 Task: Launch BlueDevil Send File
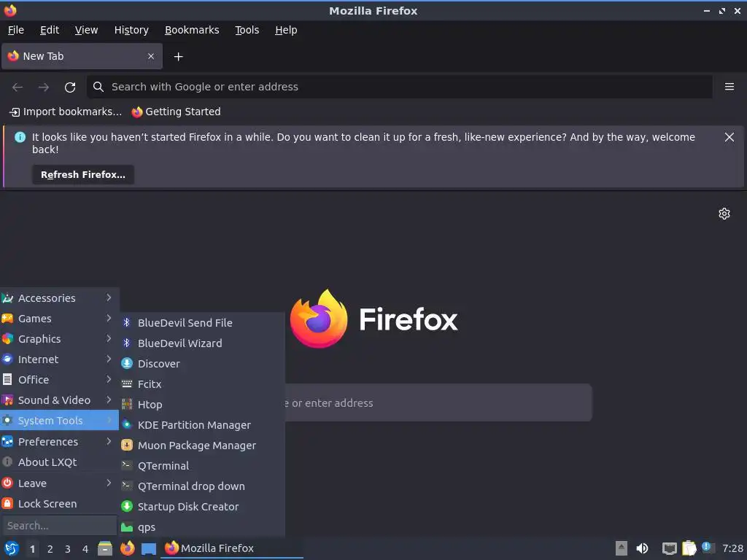tap(202, 323)
